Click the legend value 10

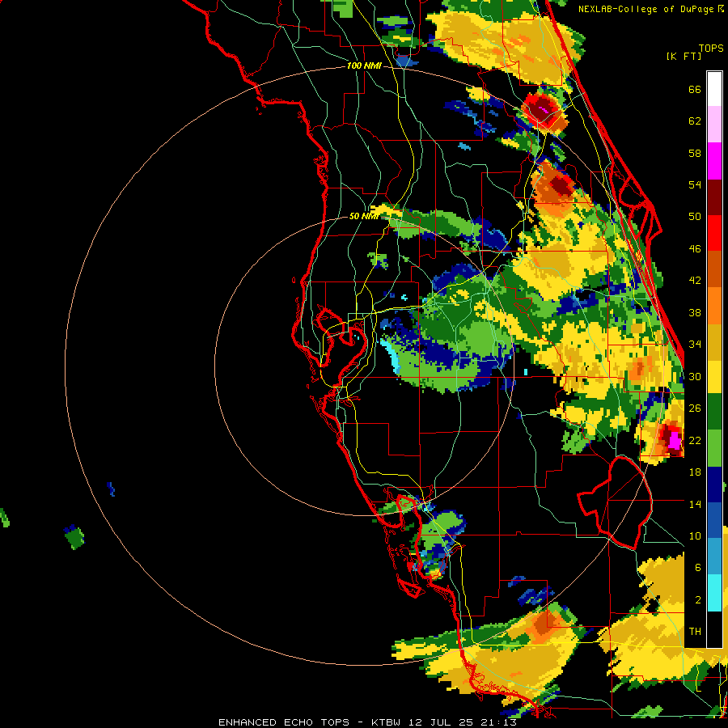click(x=695, y=535)
